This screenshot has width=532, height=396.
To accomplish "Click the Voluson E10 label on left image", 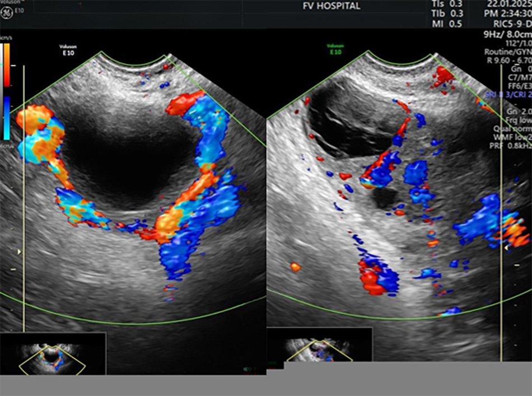I will tap(68, 51).
